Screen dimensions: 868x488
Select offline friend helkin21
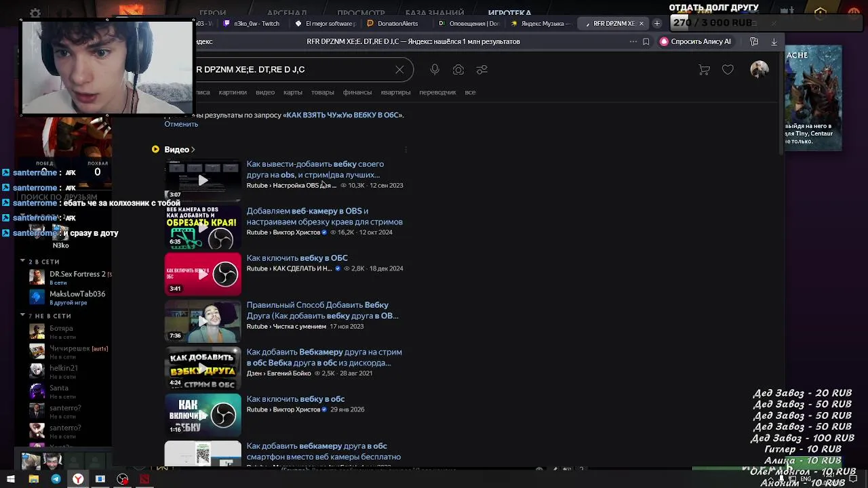click(71, 371)
